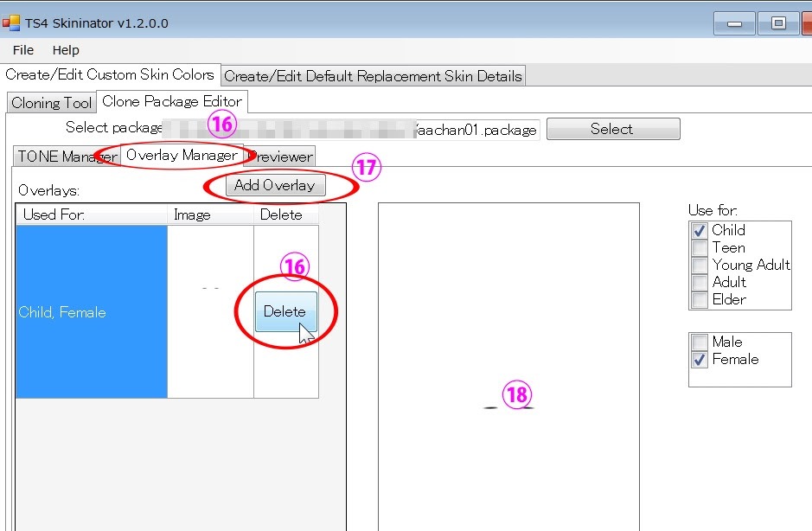Screen dimensions: 812x531
Task: Open Create/Edit Default Replacement Skin Details tab
Action: tap(373, 76)
